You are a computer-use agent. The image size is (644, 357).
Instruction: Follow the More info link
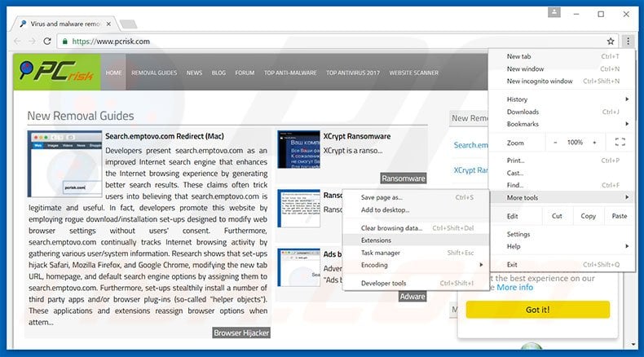(514, 287)
